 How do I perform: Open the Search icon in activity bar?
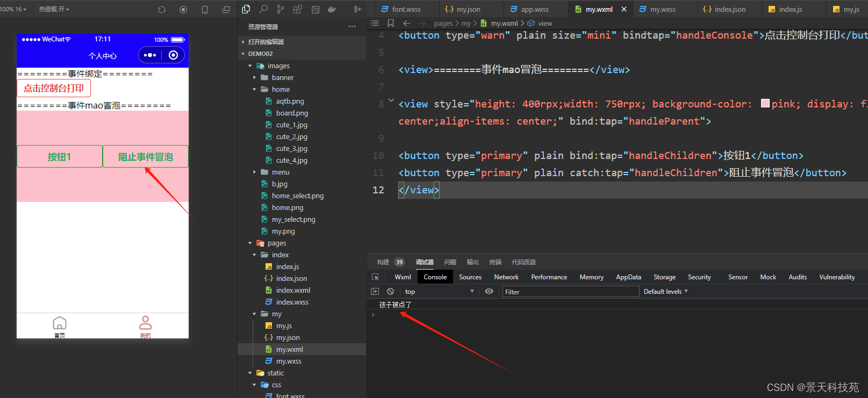[x=263, y=9]
